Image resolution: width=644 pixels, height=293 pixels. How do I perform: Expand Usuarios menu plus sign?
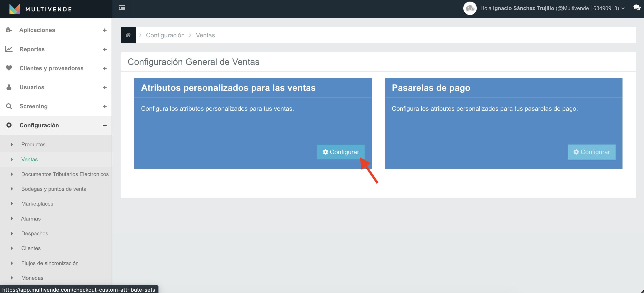pos(105,87)
